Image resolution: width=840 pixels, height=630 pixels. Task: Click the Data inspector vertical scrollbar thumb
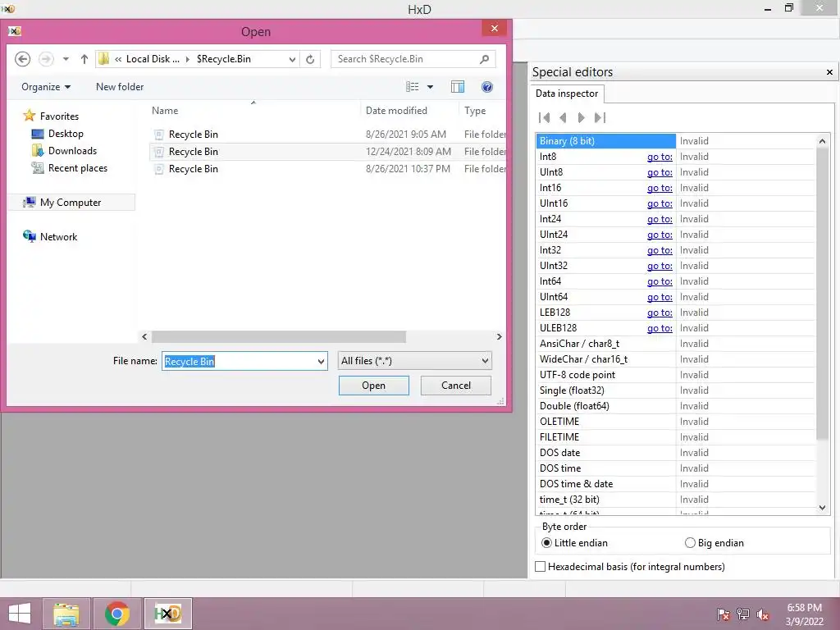click(x=822, y=294)
